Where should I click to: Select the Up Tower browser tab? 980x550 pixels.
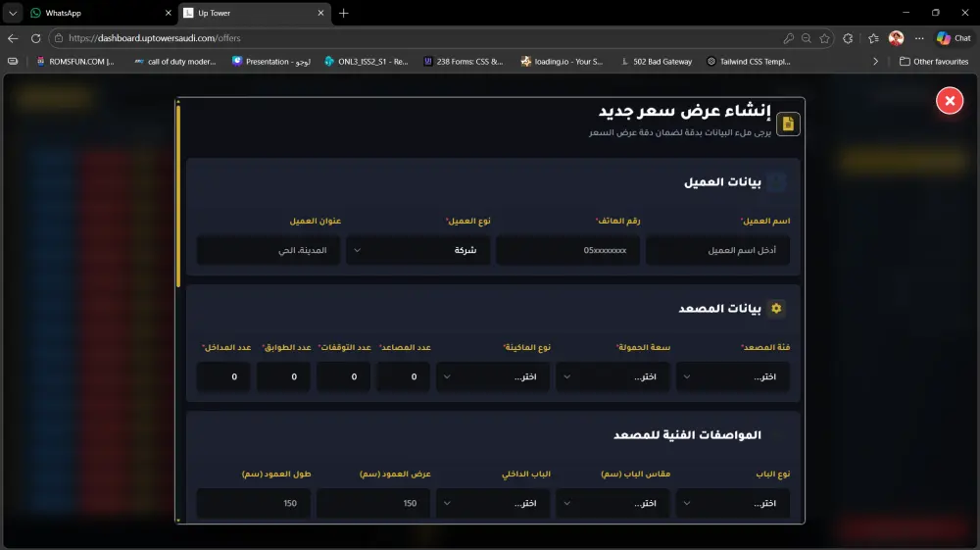coord(255,13)
